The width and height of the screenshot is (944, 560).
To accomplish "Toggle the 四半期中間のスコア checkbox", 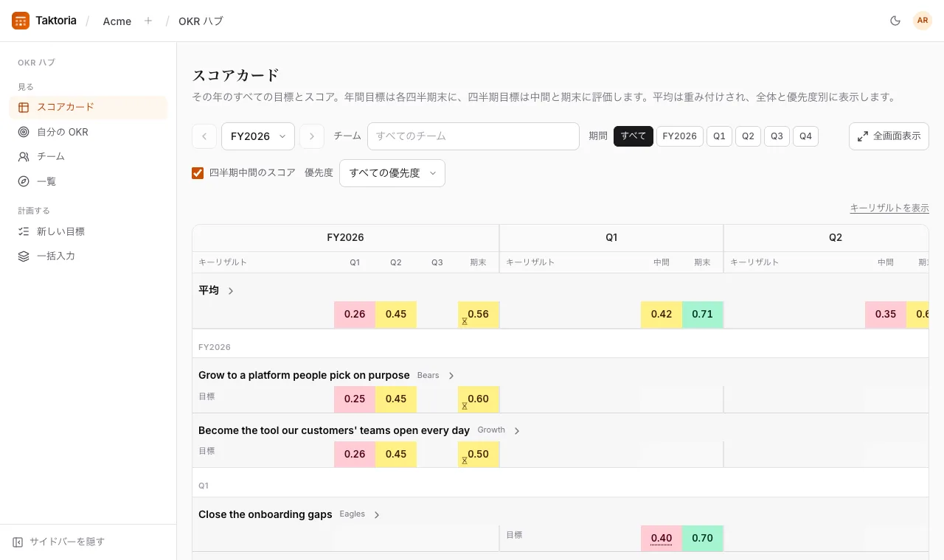I will (198, 173).
